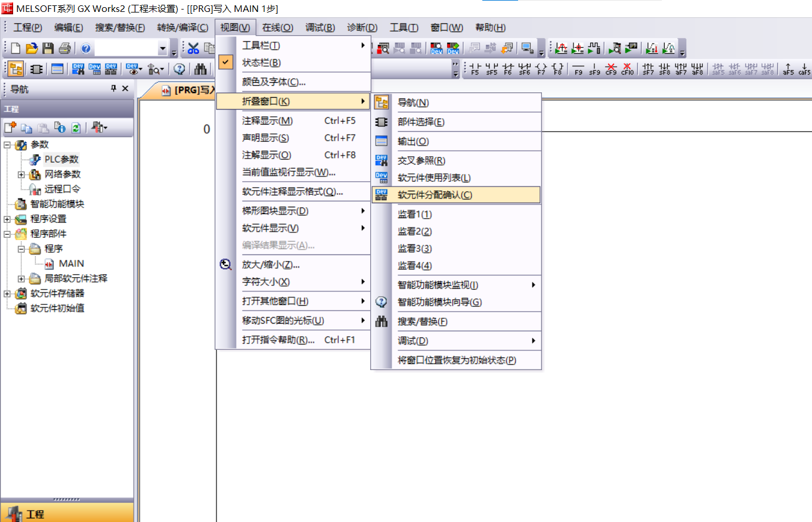812x522 pixels.
Task: Select 软元件分配确认 from the submenu
Action: click(435, 195)
